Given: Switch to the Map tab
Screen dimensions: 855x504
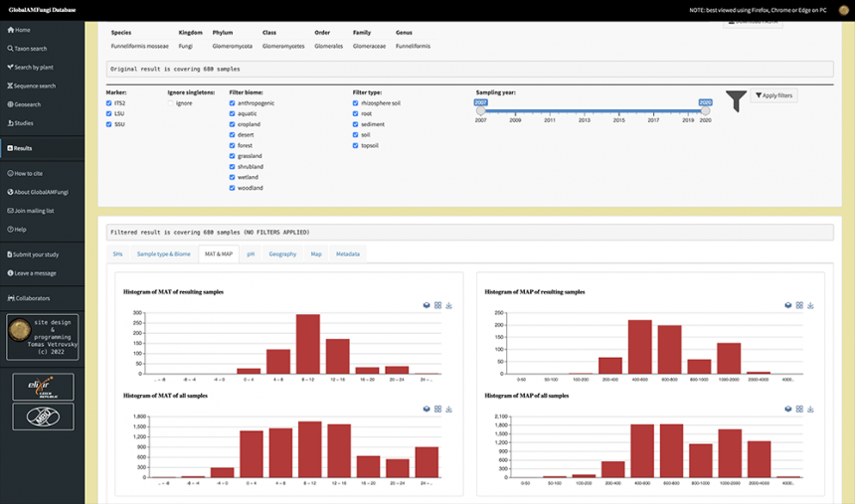Looking at the screenshot, I should click(x=316, y=254).
